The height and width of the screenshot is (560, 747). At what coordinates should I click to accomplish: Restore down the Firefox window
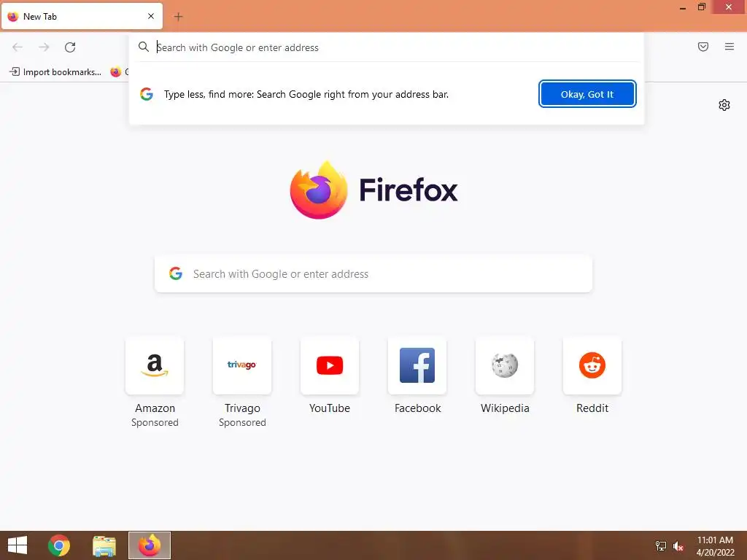click(x=701, y=7)
